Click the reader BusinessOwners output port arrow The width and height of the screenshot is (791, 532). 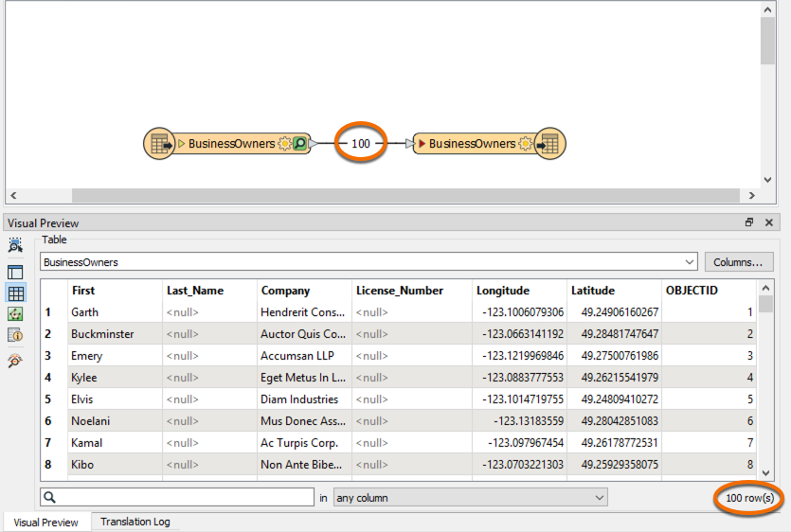(313, 144)
